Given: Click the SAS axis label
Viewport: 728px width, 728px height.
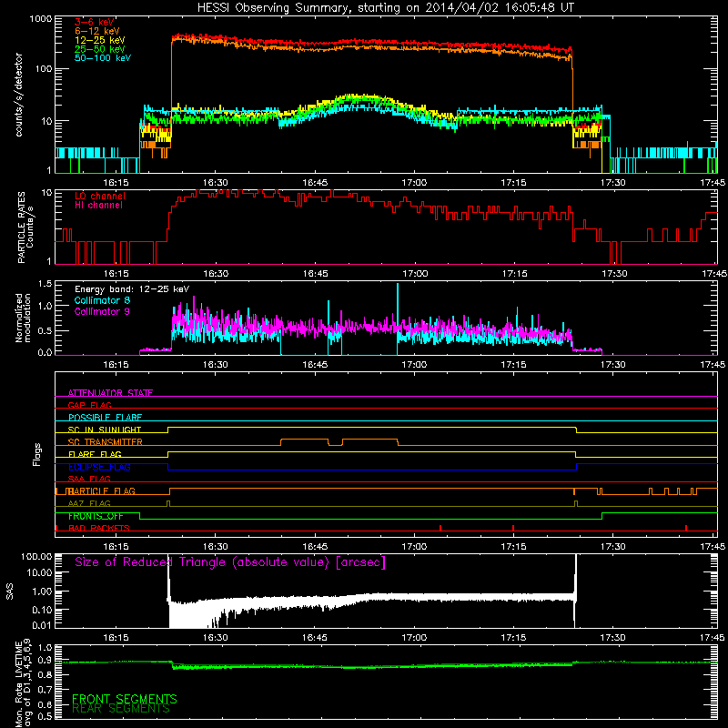Looking at the screenshot, I should click(10, 591).
